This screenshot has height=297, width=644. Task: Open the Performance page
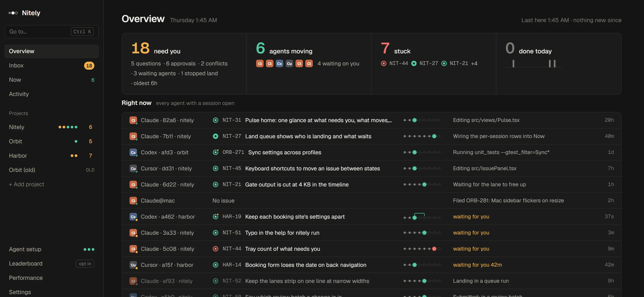pos(51,278)
